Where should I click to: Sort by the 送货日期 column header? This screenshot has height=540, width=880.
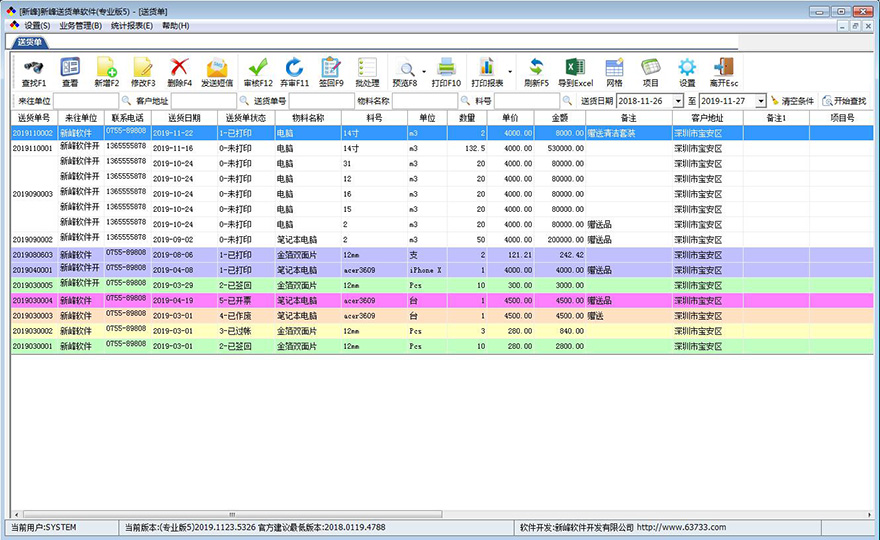tap(185, 118)
